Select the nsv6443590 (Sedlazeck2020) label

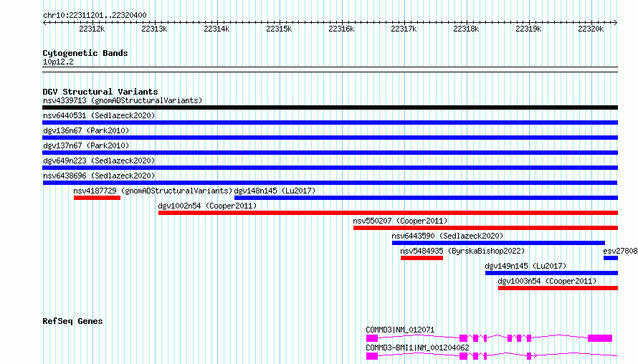click(x=447, y=236)
